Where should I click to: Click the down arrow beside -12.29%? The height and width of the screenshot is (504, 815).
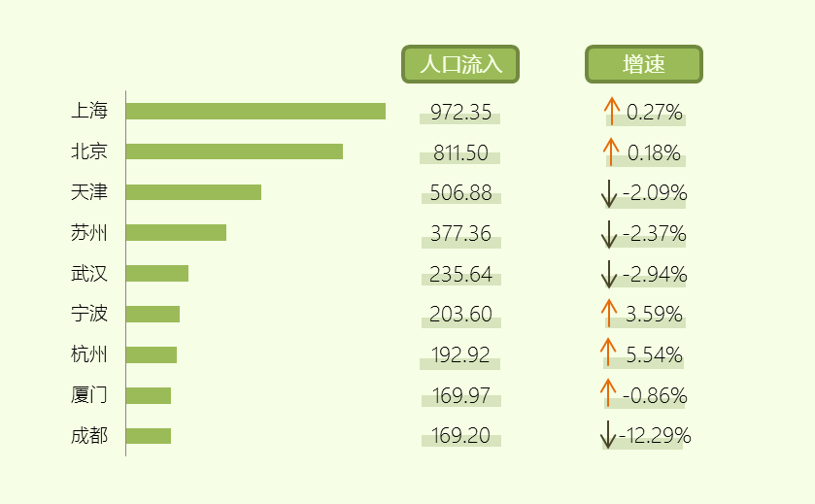coord(608,435)
